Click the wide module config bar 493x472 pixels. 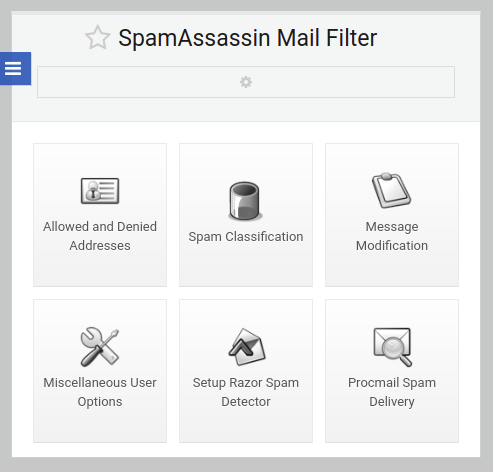246,82
